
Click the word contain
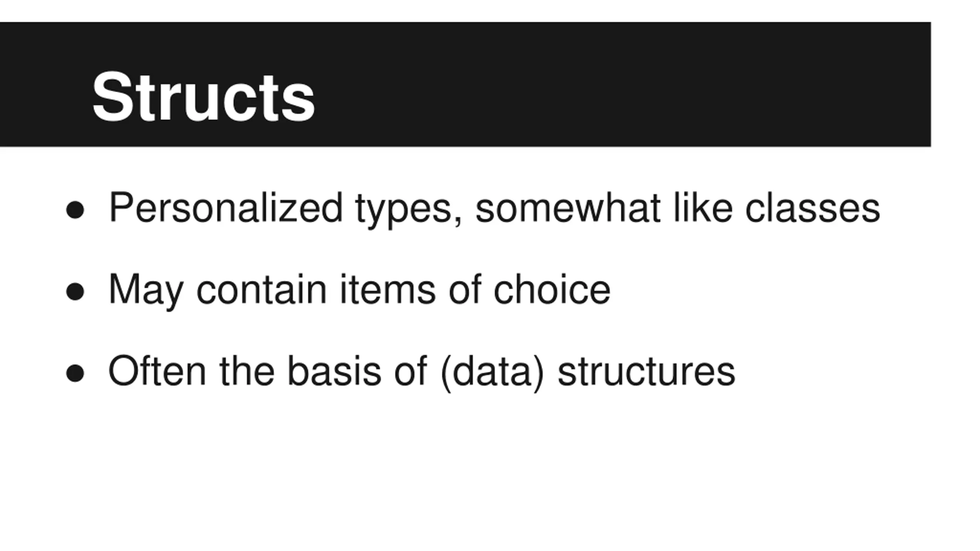261,289
